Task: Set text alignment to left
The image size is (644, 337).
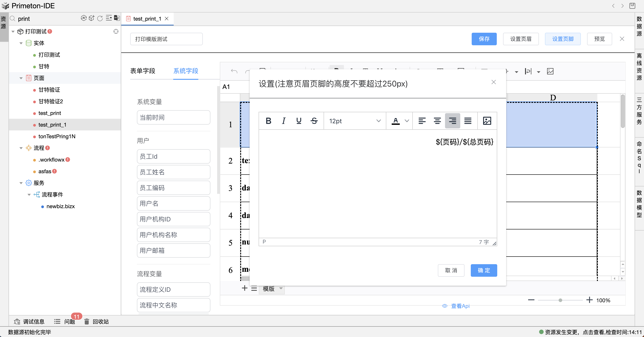Action: tap(422, 121)
